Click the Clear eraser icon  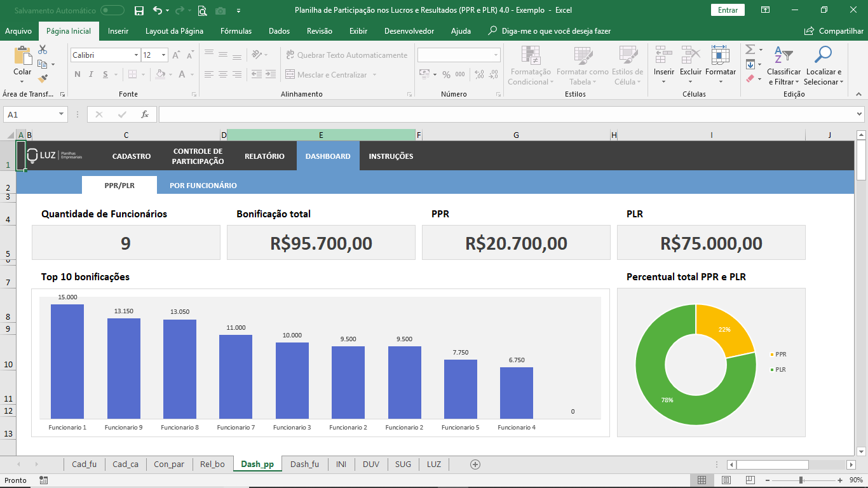pos(750,79)
